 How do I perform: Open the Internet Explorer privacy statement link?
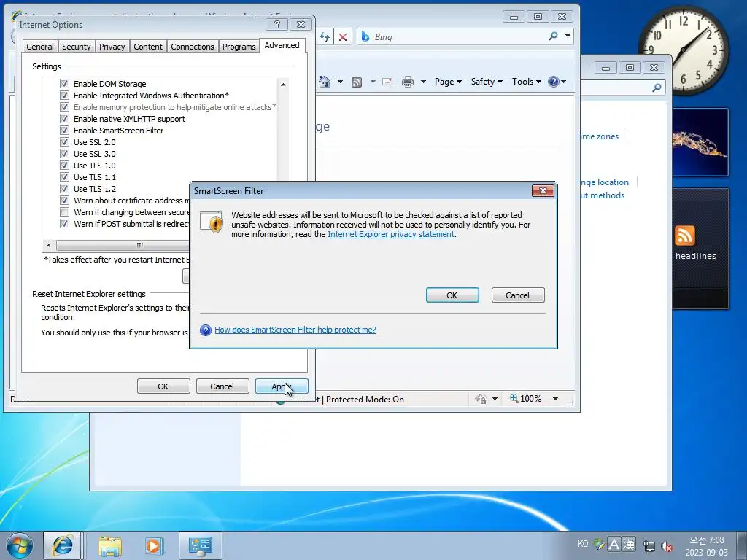pos(391,234)
